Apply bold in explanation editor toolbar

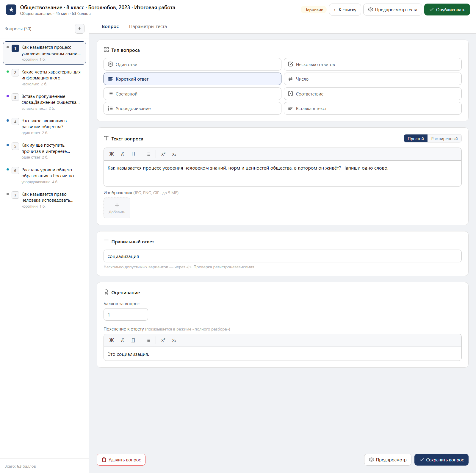112,340
